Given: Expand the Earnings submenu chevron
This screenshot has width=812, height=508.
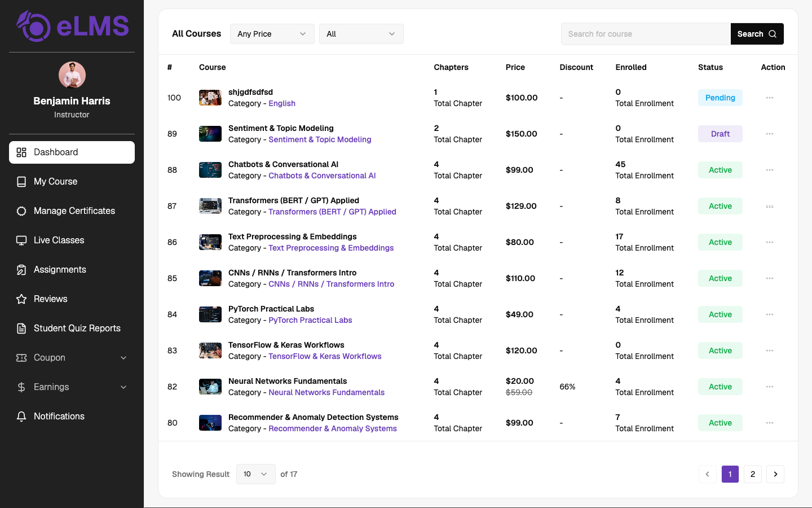Looking at the screenshot, I should (123, 387).
